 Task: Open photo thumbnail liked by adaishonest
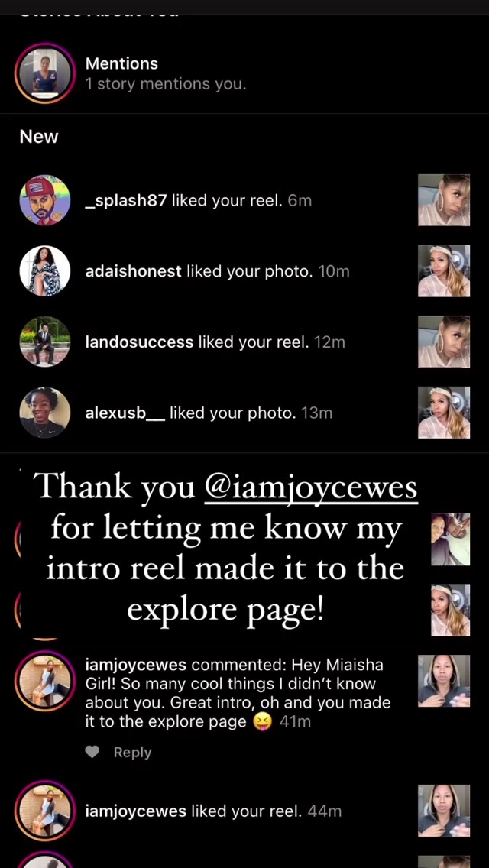tap(444, 270)
